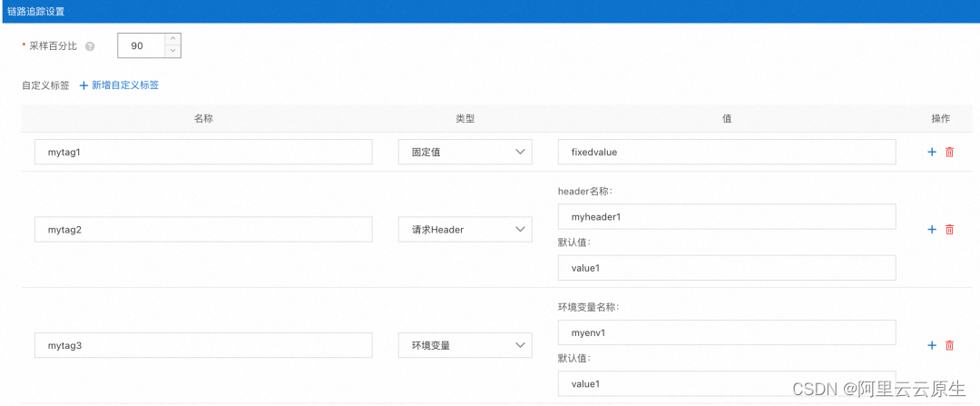The width and height of the screenshot is (980, 406).
Task: Open the 固定值 type dropdown
Action: pyautogui.click(x=465, y=152)
